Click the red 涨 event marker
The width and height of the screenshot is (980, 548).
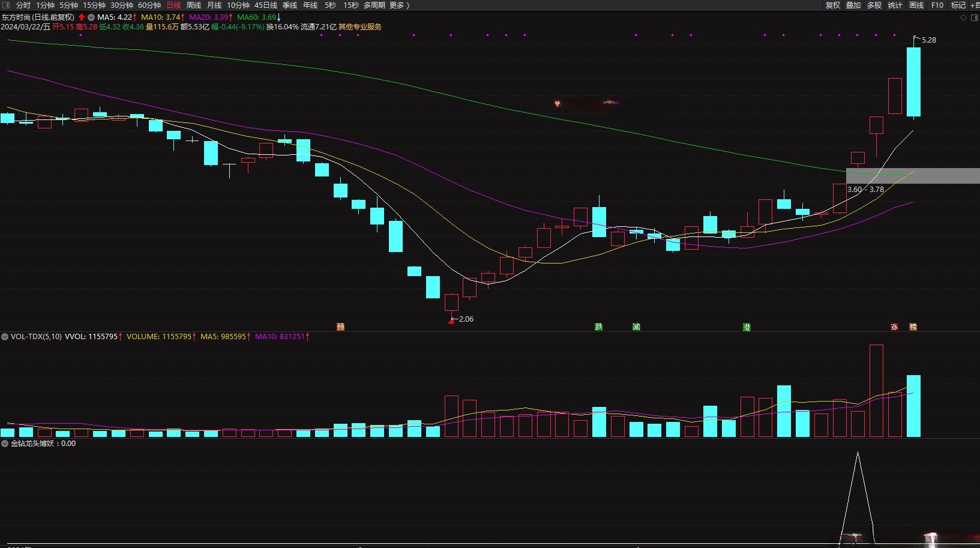(894, 327)
